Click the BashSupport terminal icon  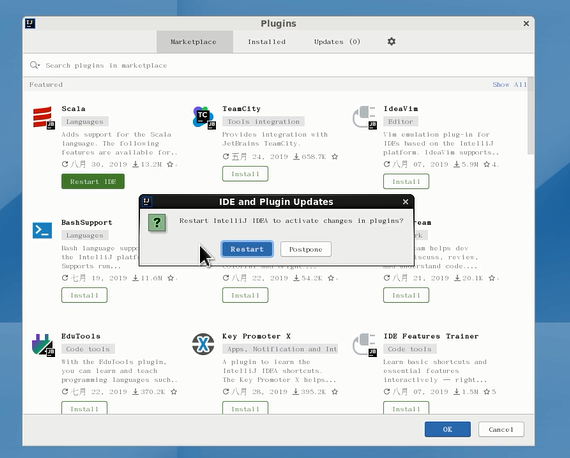click(x=42, y=230)
